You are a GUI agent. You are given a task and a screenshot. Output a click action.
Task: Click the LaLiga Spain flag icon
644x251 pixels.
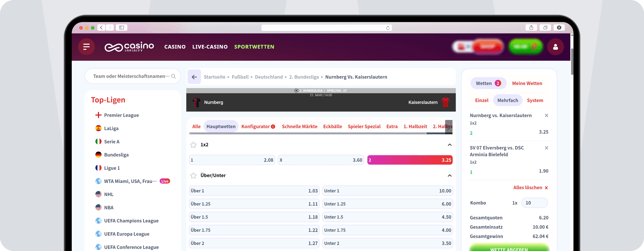(99, 128)
